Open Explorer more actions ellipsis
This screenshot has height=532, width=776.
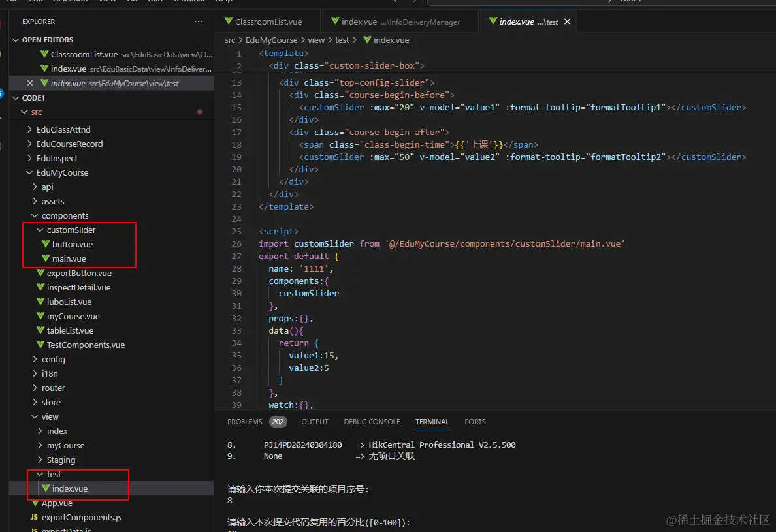pos(199,22)
